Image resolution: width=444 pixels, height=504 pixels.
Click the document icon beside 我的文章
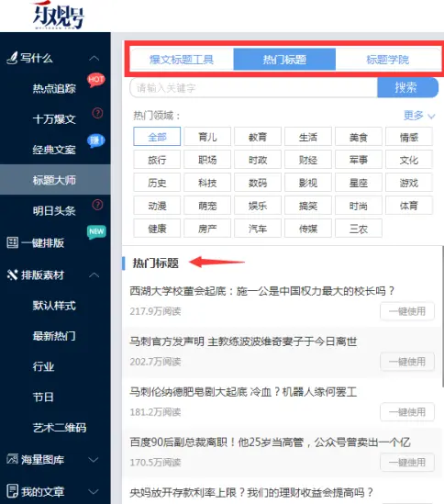coord(13,491)
